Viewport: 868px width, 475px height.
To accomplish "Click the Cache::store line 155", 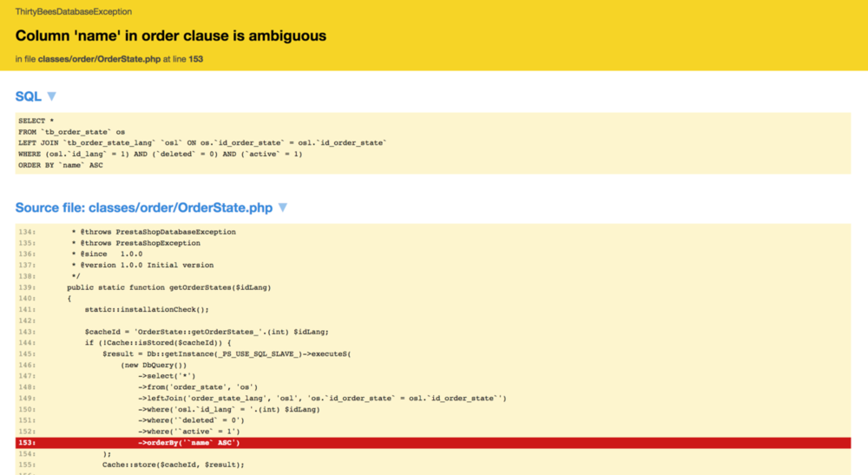I will click(x=173, y=465).
